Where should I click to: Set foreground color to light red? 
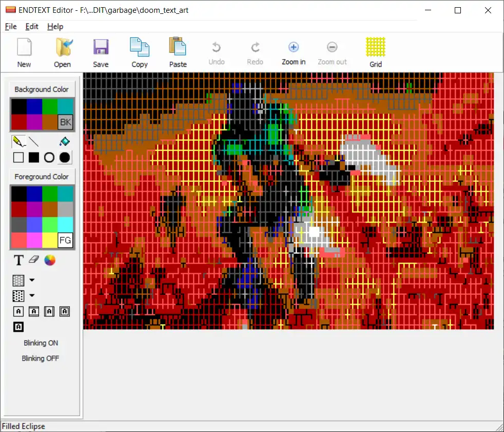[19, 240]
